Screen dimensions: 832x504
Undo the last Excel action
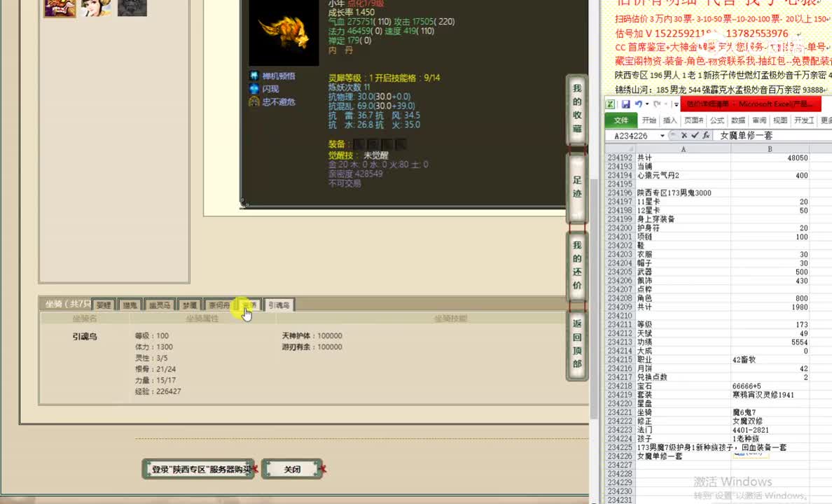638,104
